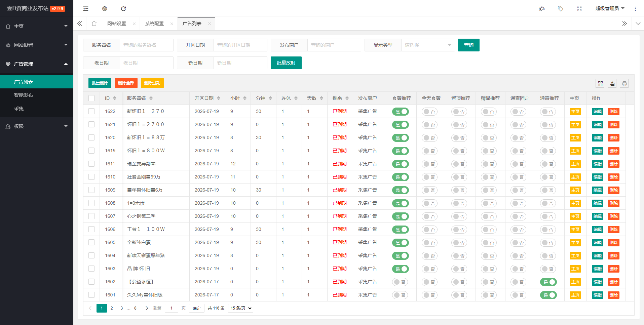Collapse the 广告管理 sidebar menu
644x325 pixels.
tap(36, 64)
